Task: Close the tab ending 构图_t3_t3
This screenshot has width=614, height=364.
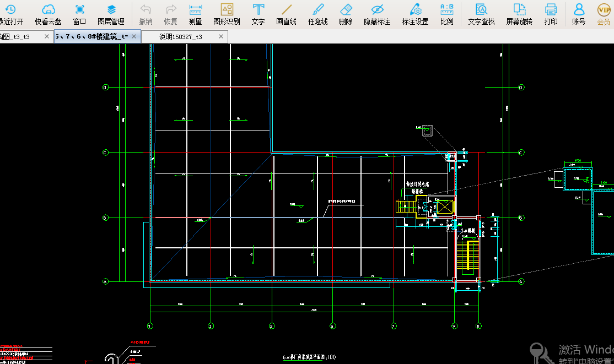Action: (47, 36)
